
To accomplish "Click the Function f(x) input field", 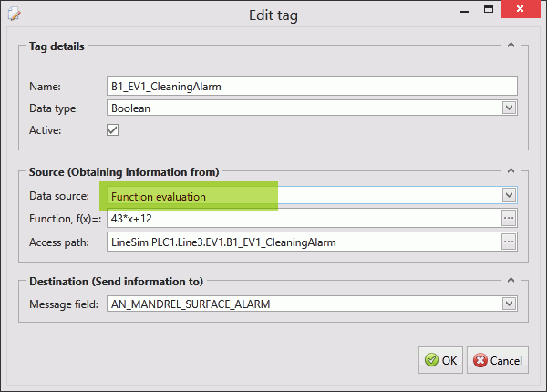I will point(304,218).
